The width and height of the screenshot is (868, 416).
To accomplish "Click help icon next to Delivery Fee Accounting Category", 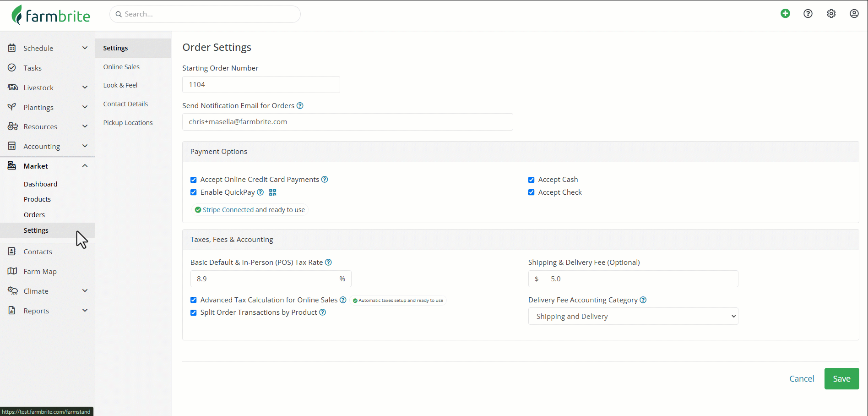I will 643,300.
